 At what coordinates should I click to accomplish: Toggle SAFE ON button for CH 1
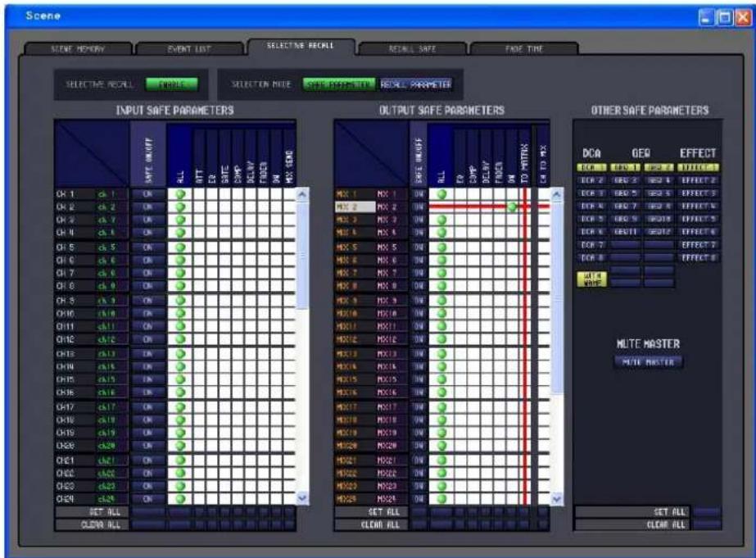click(x=148, y=194)
